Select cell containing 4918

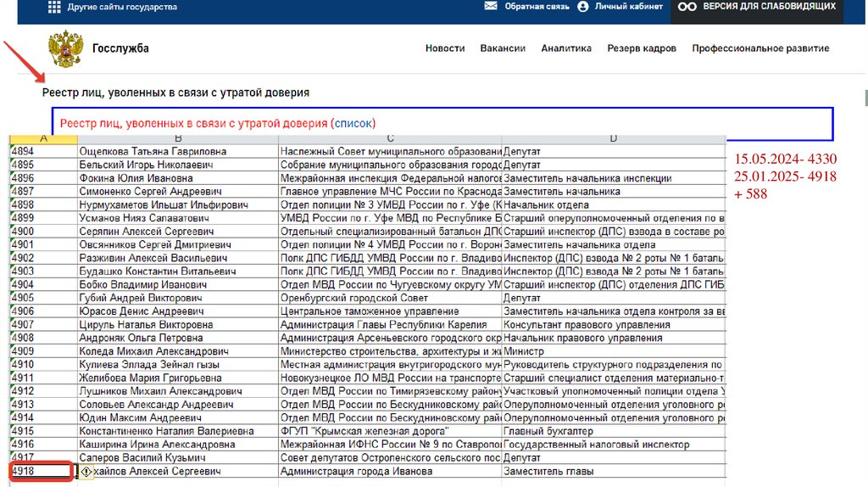[x=42, y=471]
